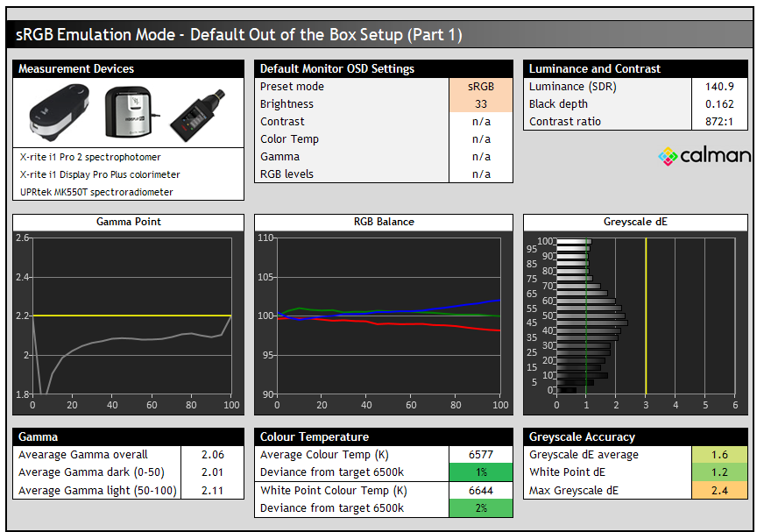The height and width of the screenshot is (532, 764).
Task: Select the Luminance (SDR) 140.9 value
Action: click(x=719, y=87)
